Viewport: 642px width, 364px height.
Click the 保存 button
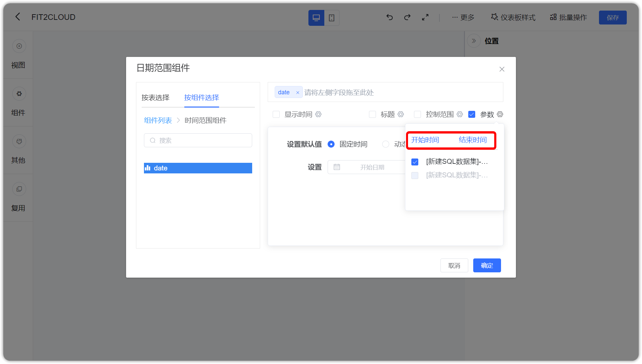point(613,17)
